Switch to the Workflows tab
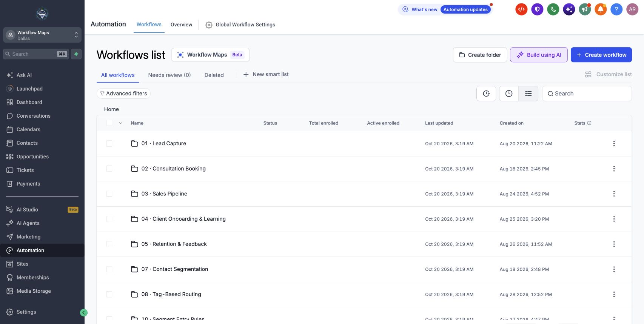The height and width of the screenshot is (324, 644). [x=149, y=25]
